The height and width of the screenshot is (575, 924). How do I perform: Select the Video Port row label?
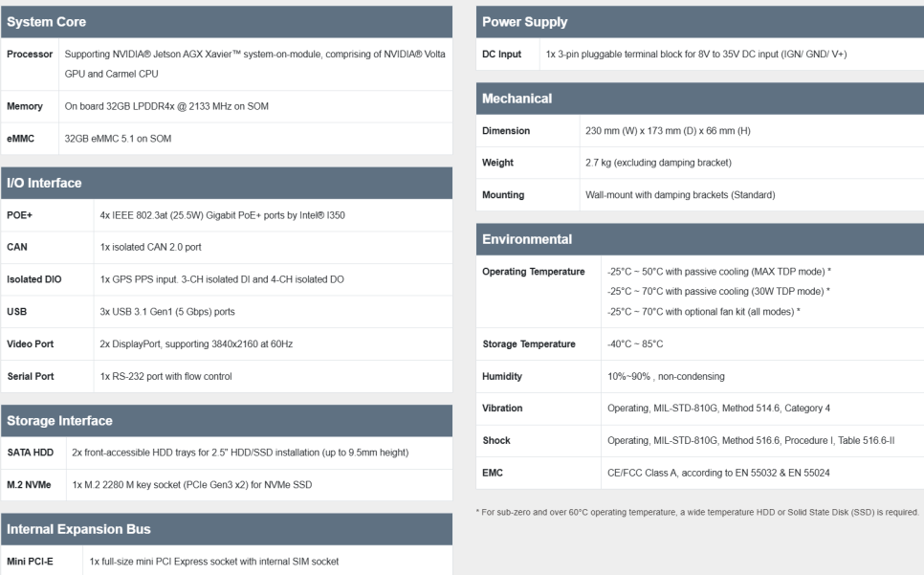[x=29, y=343]
